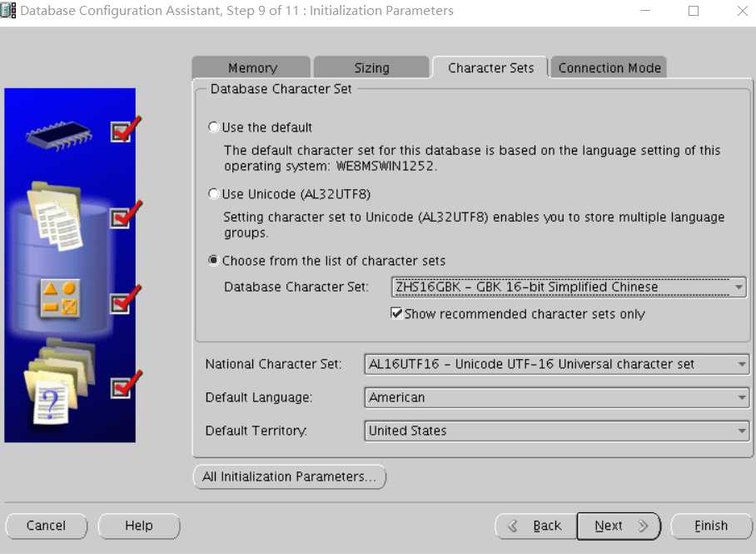Click the file documents folder icon
This screenshot has width=756, height=554.
pyautogui.click(x=55, y=217)
